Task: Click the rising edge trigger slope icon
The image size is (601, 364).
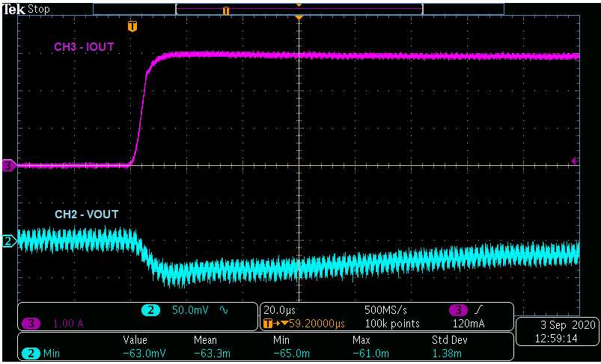Action: click(478, 310)
